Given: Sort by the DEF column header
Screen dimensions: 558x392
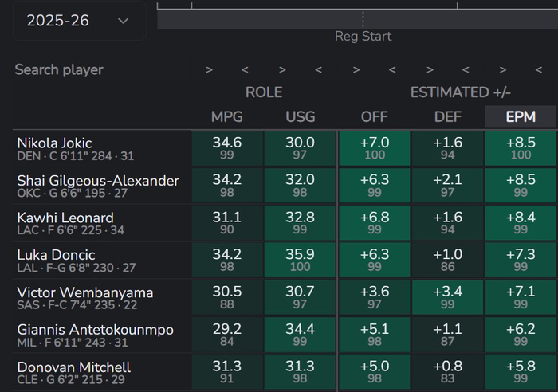Looking at the screenshot, I should tap(448, 117).
